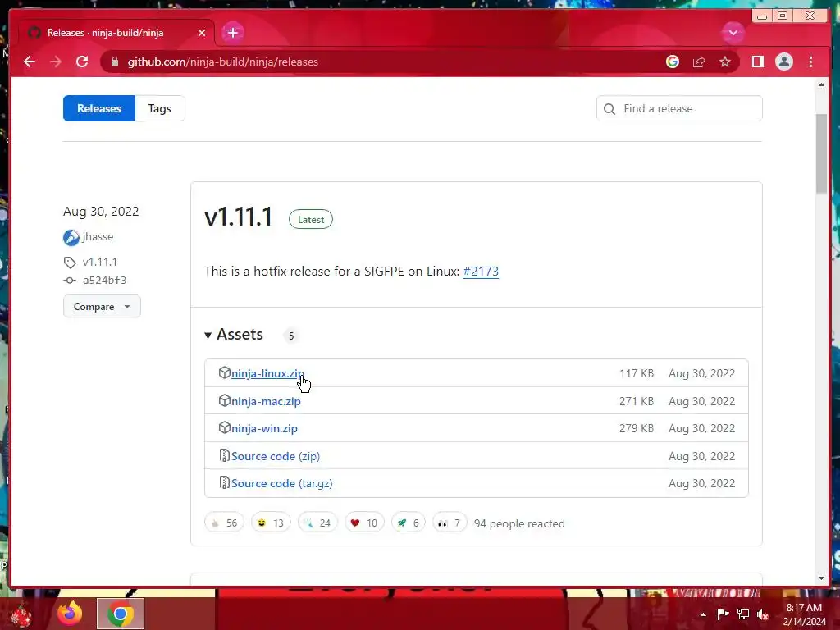Select the Releases ninja-build/ninja browser tab
840x630 pixels.
click(x=116, y=33)
